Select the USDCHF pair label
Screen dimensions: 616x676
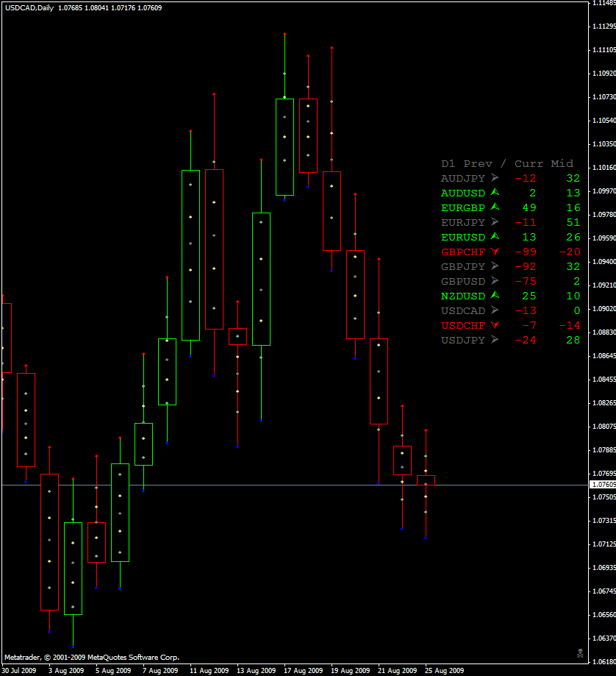[x=463, y=326]
